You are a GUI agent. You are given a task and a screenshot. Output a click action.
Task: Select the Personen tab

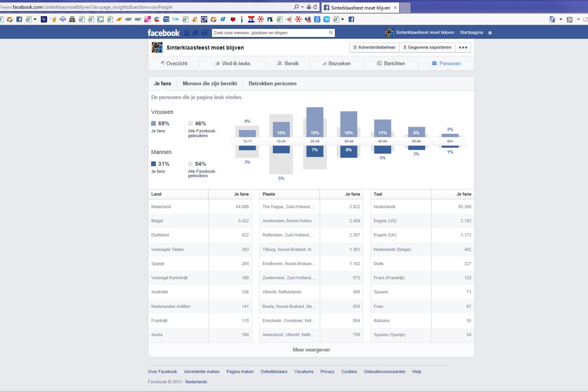click(446, 63)
